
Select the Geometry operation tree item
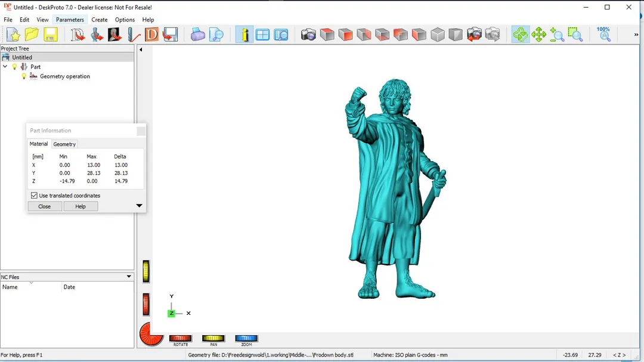pyautogui.click(x=65, y=76)
